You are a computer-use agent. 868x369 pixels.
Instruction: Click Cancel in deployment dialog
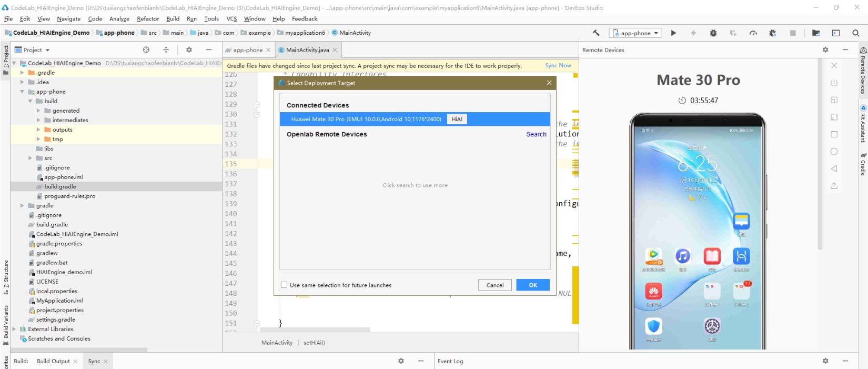tap(494, 285)
